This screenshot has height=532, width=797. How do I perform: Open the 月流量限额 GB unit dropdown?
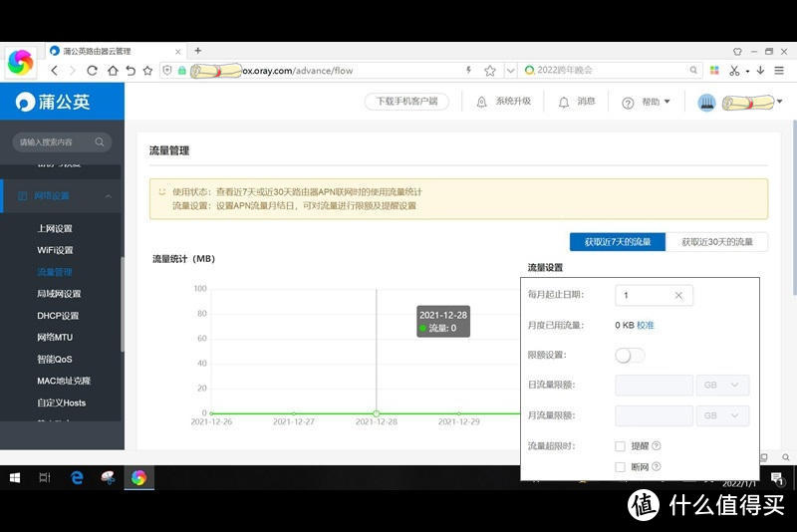(x=722, y=415)
